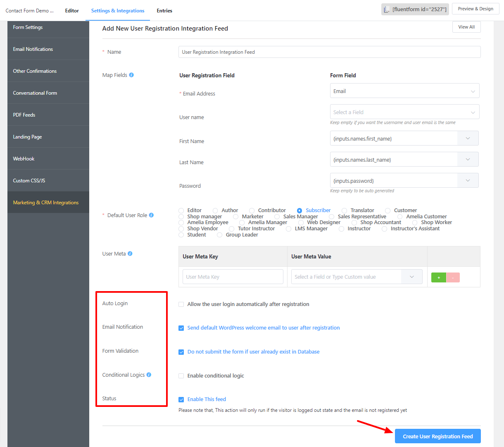Open the Editor tab
This screenshot has height=447, width=504.
pyautogui.click(x=72, y=11)
